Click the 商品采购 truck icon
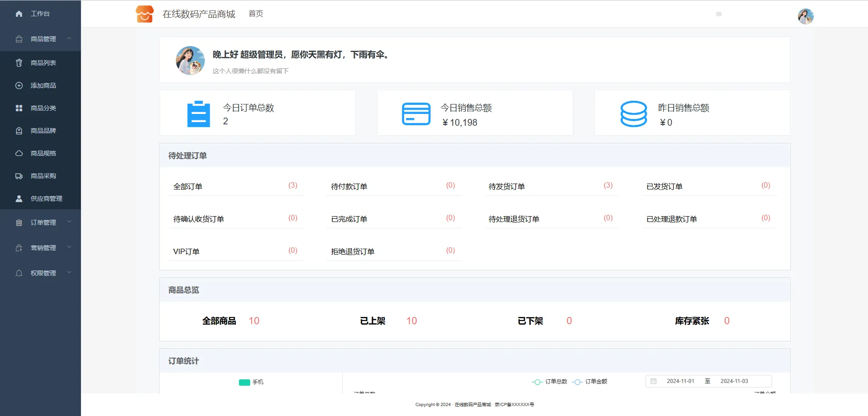The image size is (868, 416). [x=19, y=176]
